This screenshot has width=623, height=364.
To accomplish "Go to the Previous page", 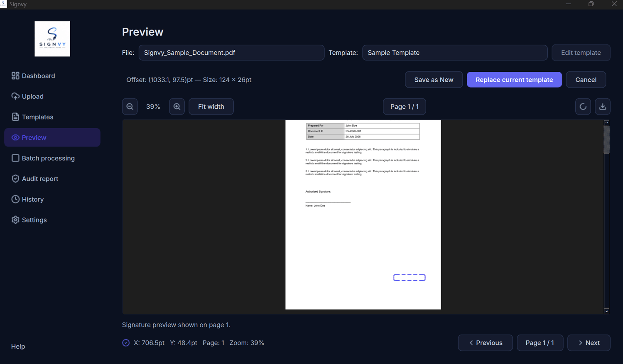I will click(485, 343).
